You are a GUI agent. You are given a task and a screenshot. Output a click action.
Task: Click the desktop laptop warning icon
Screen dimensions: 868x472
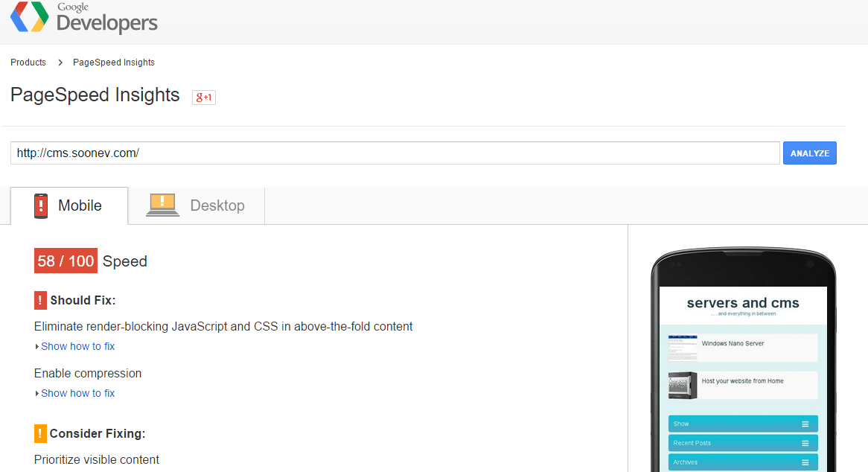coord(162,205)
